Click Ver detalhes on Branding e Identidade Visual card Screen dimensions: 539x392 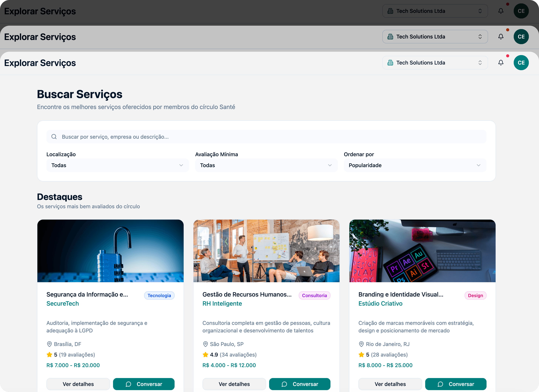(x=390, y=384)
